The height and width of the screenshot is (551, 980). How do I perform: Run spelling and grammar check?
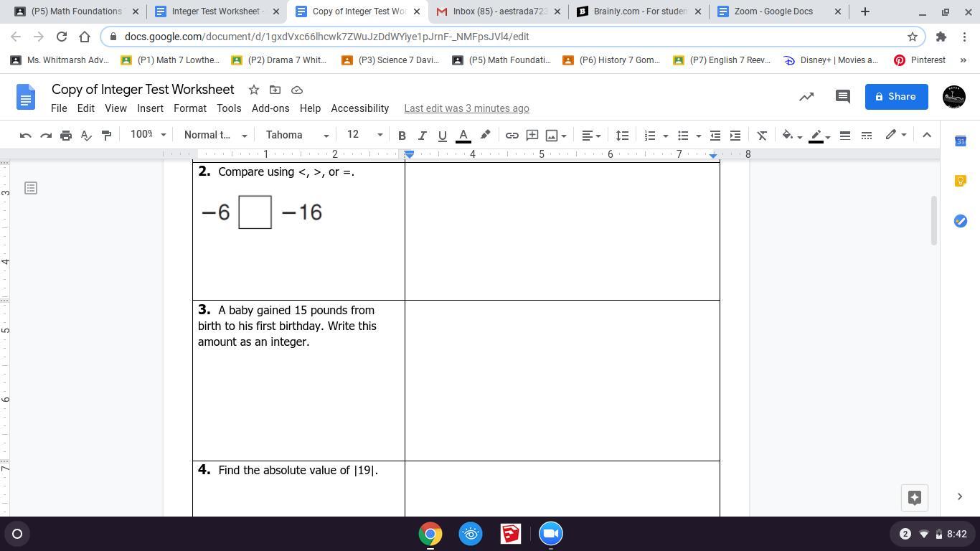[86, 135]
